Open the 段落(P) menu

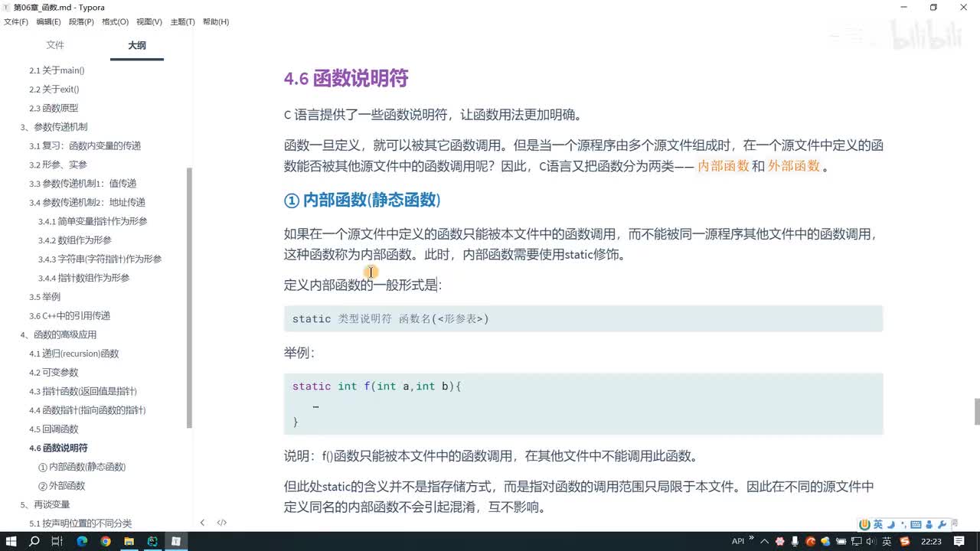pyautogui.click(x=81, y=21)
